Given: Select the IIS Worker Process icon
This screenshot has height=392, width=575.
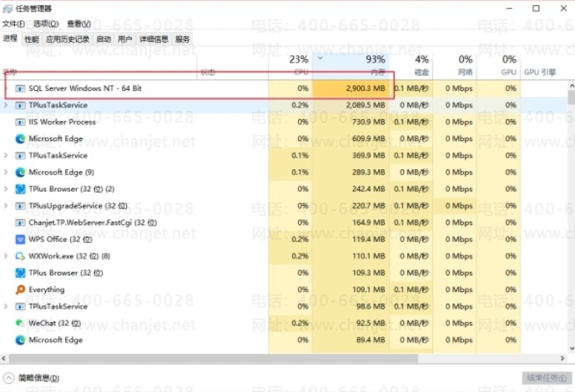Looking at the screenshot, I should coord(20,122).
